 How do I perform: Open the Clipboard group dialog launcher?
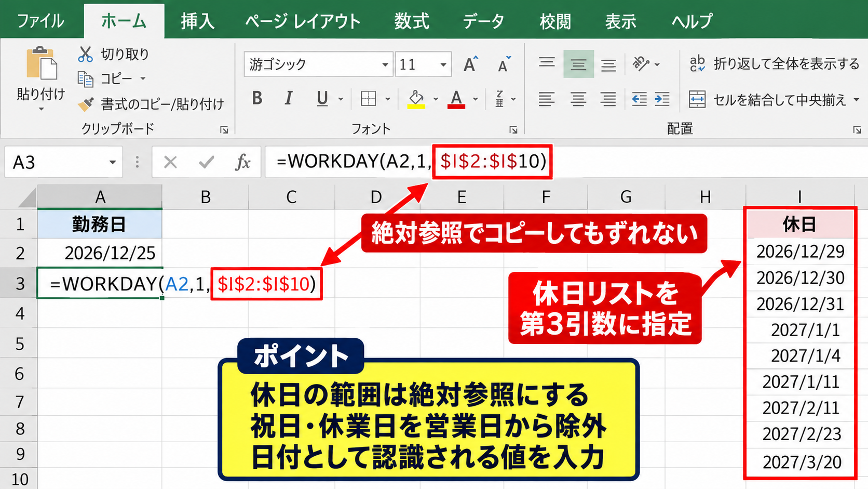tap(224, 130)
